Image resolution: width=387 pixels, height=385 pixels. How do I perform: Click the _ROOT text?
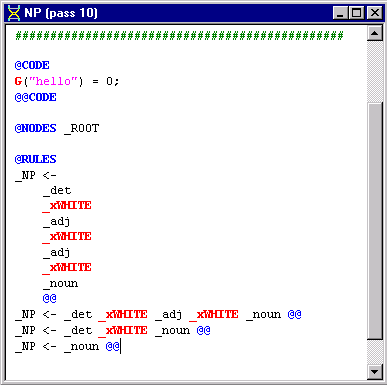[x=81, y=129]
